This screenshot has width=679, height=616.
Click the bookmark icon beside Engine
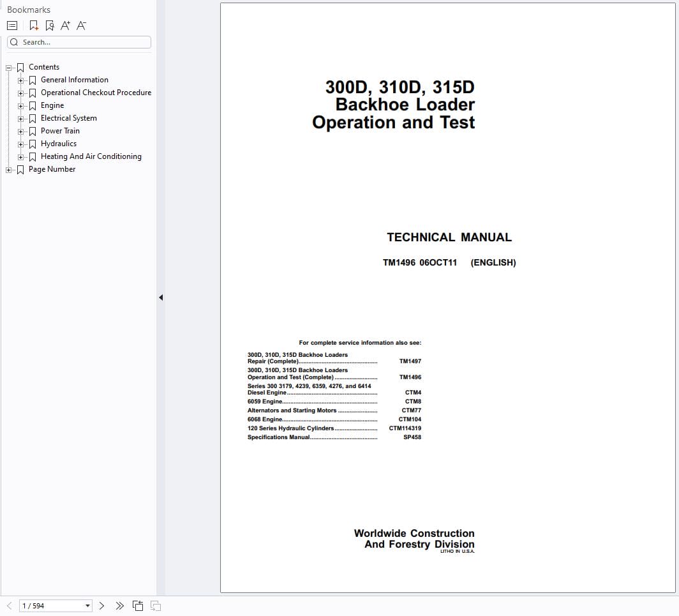tap(33, 106)
